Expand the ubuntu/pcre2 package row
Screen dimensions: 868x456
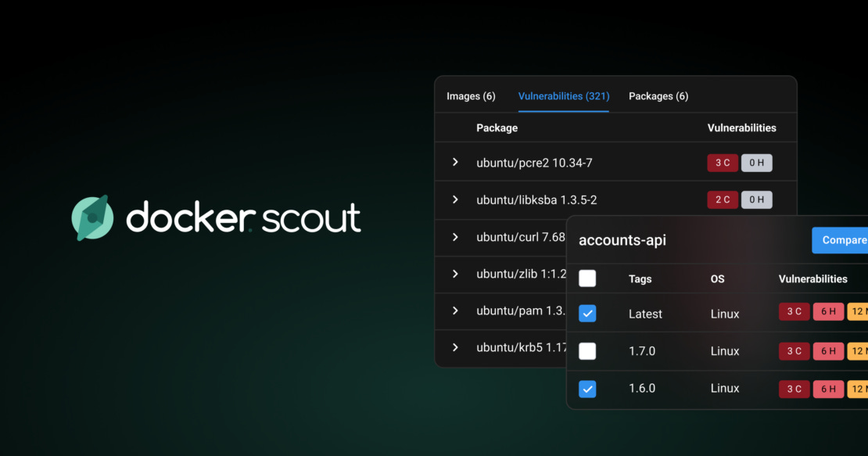pyautogui.click(x=457, y=163)
